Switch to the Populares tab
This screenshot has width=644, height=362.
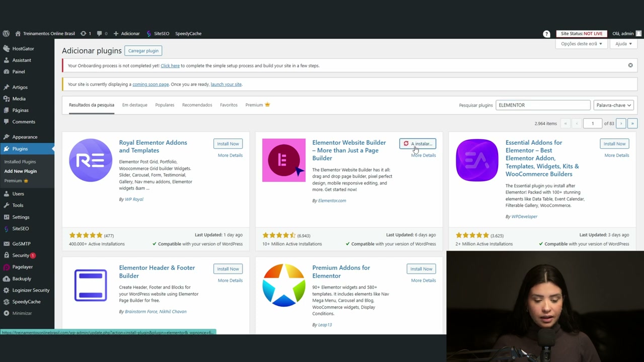pyautogui.click(x=165, y=105)
